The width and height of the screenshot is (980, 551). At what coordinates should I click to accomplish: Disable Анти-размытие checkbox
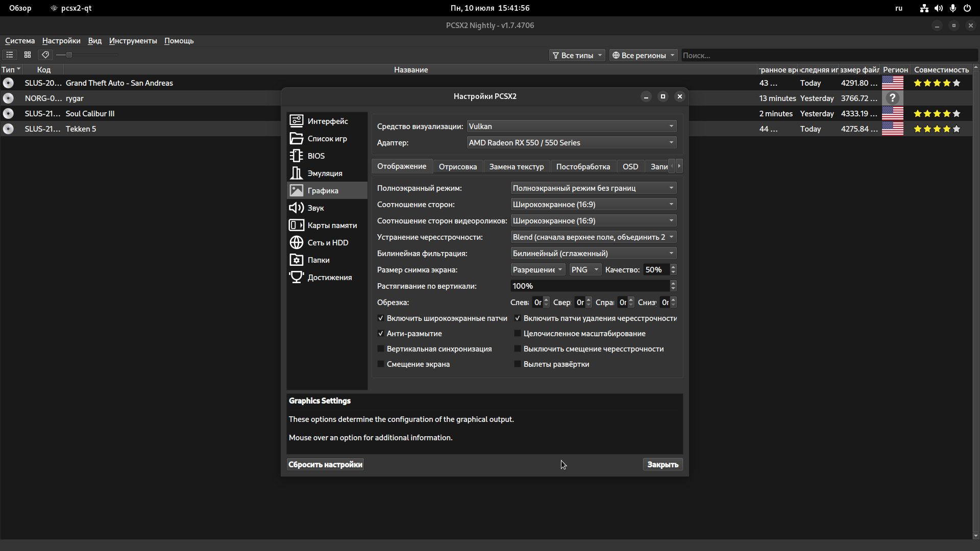381,334
